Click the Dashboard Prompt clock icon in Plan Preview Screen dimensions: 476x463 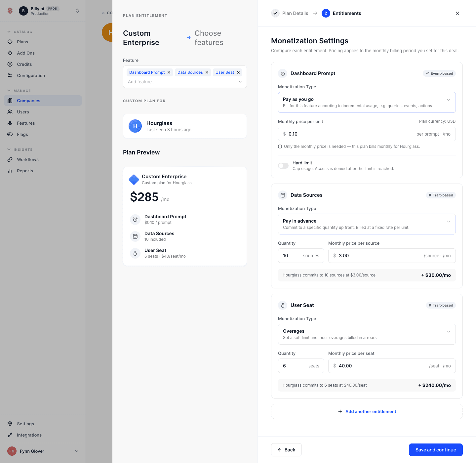(135, 220)
